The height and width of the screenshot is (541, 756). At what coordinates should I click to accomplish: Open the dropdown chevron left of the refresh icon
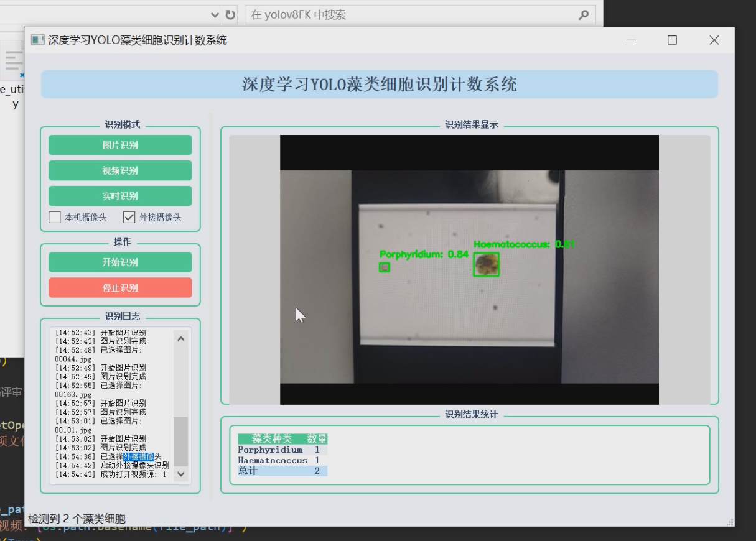click(213, 14)
